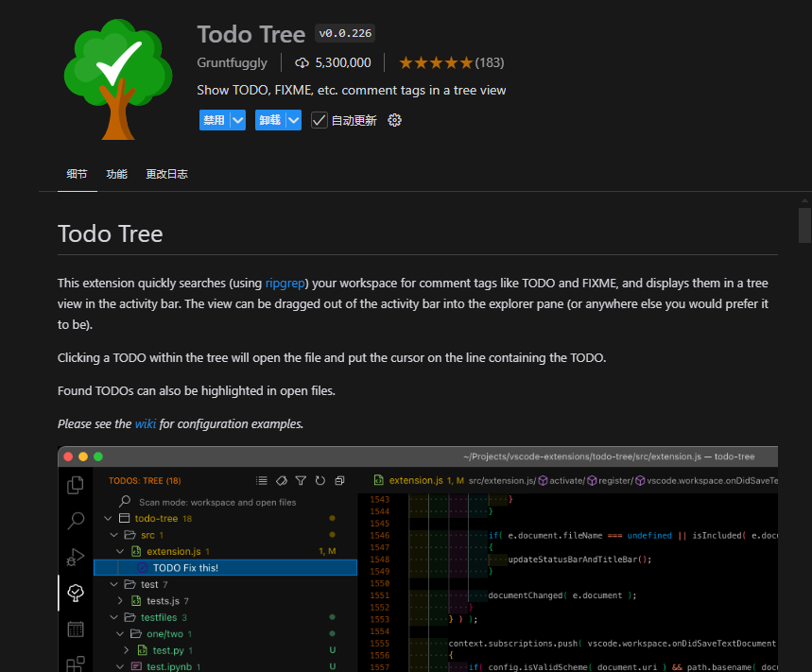This screenshot has width=812, height=672.
Task: Click the Todo Tree green tree logo
Action: 118,79
